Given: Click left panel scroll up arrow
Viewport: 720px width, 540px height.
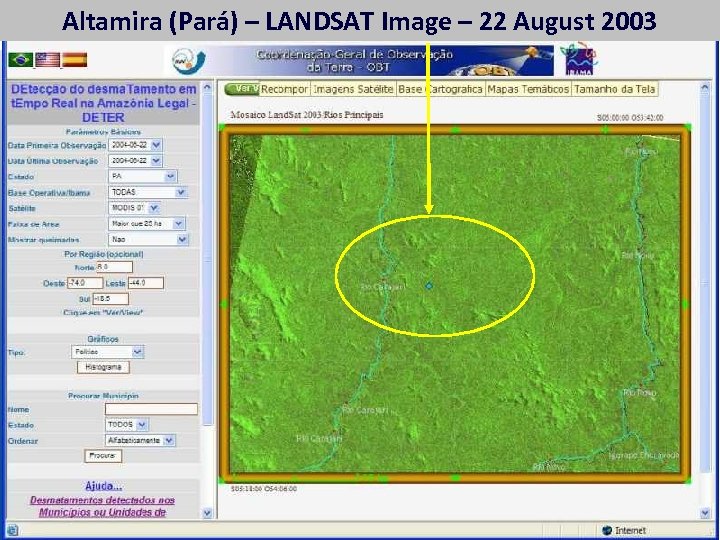Looking at the screenshot, I should coord(207,87).
